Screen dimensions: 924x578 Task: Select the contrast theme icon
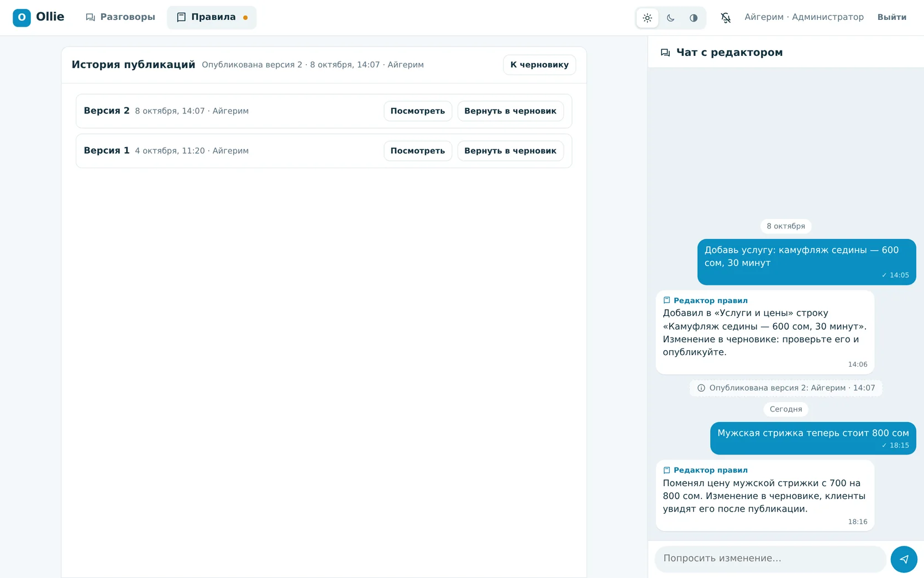click(x=694, y=18)
